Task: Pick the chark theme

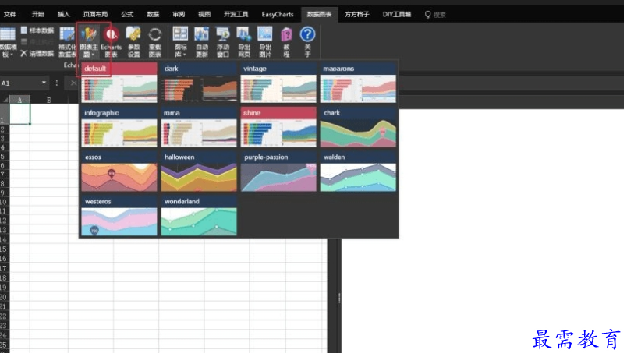Action: 358,127
